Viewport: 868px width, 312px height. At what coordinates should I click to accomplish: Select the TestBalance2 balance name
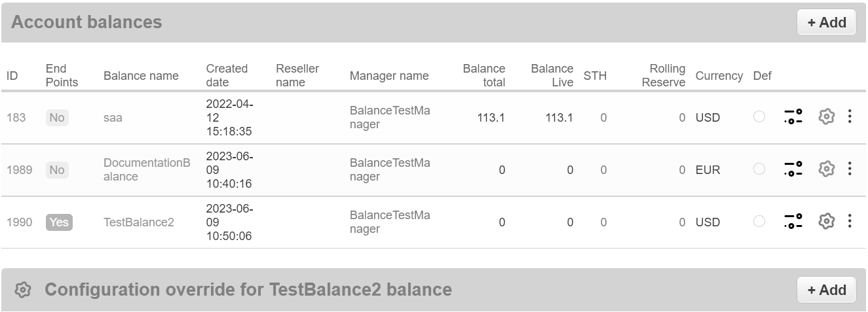click(x=139, y=222)
